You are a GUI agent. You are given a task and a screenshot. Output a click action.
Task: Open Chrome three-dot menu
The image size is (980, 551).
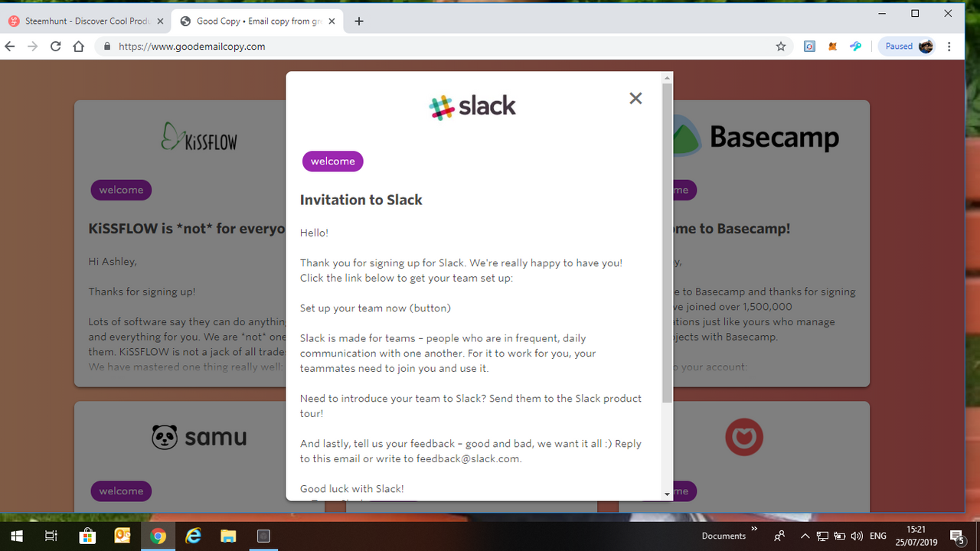coord(949,47)
